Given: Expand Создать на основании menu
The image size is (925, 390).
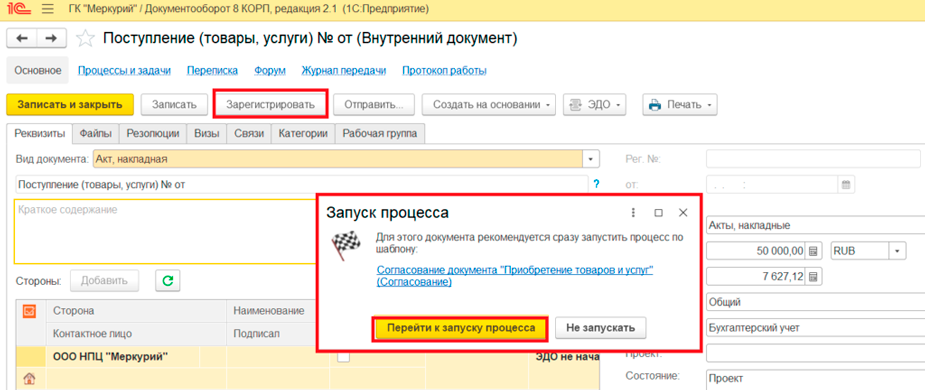Looking at the screenshot, I should click(489, 105).
